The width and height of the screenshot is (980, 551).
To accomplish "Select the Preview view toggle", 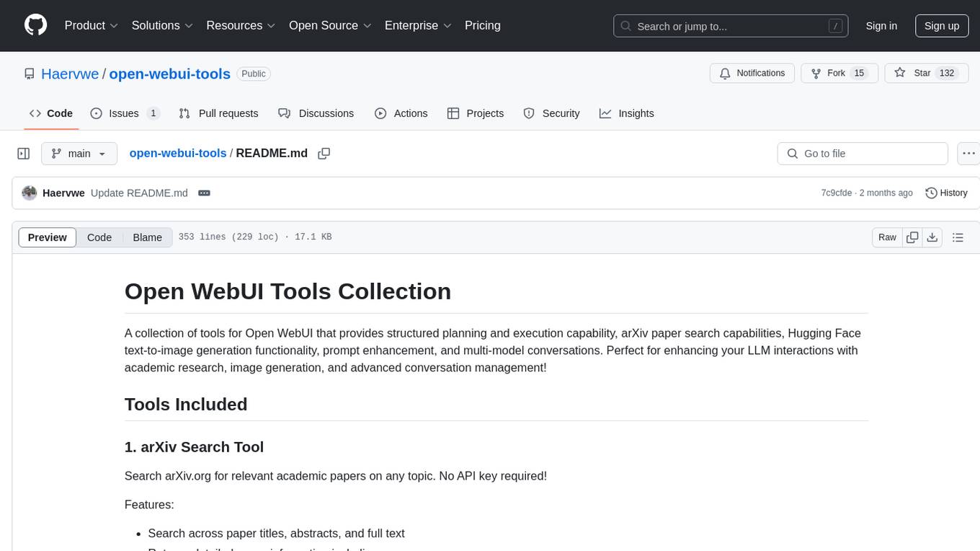I will [48, 237].
